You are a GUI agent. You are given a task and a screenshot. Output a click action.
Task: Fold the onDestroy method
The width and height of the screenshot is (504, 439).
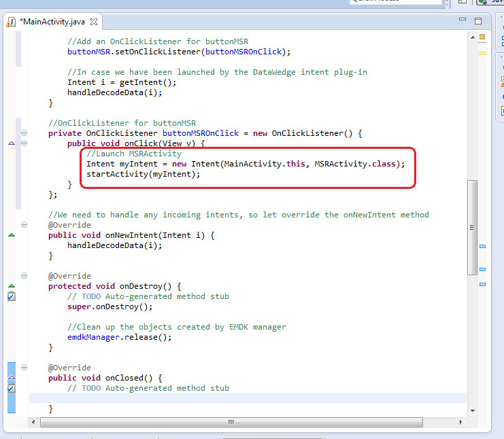(24, 276)
